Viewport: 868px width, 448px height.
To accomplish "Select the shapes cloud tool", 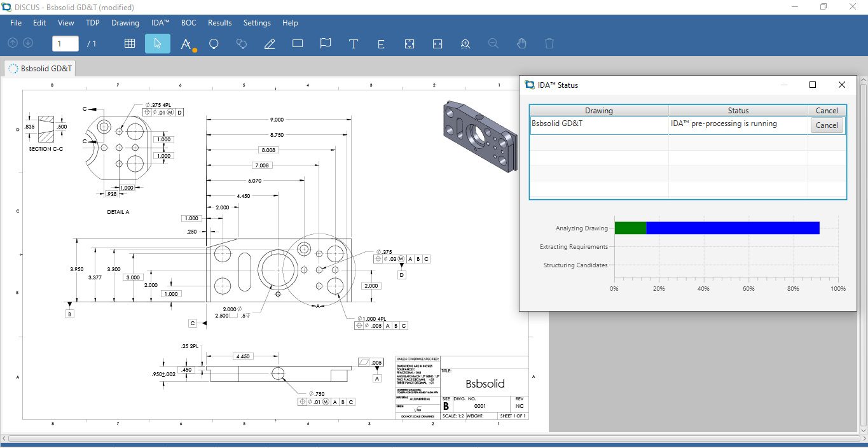I will coord(242,43).
